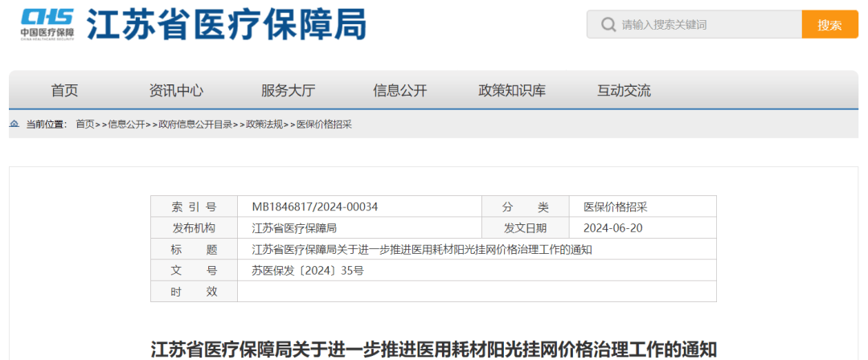Click the bold article headline text
The height and width of the screenshot is (360, 868).
pos(433,350)
